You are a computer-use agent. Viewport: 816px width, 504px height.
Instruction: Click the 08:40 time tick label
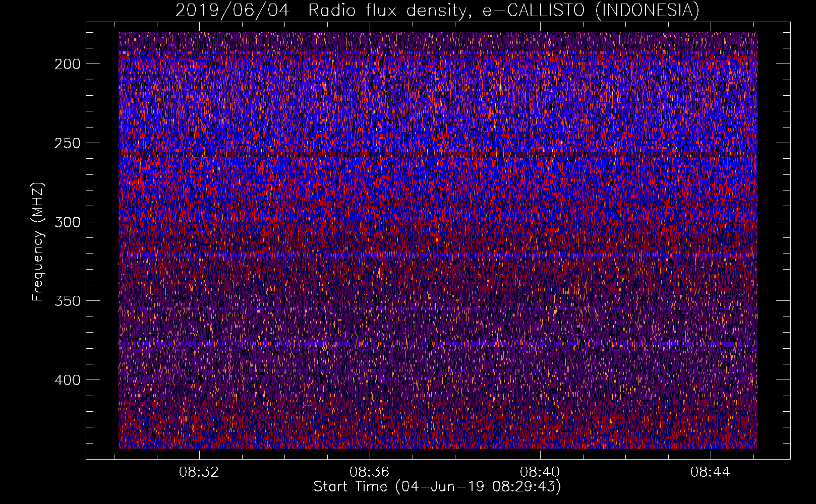[x=540, y=472]
